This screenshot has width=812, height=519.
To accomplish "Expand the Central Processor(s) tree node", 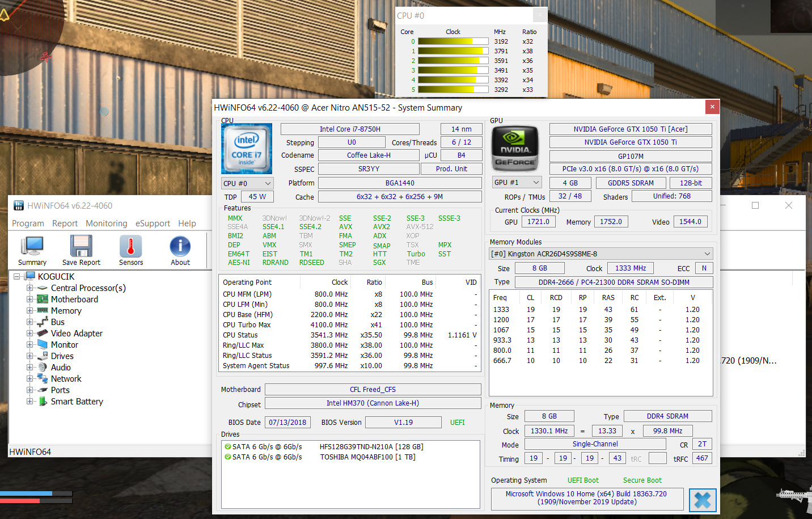I will [x=29, y=288].
